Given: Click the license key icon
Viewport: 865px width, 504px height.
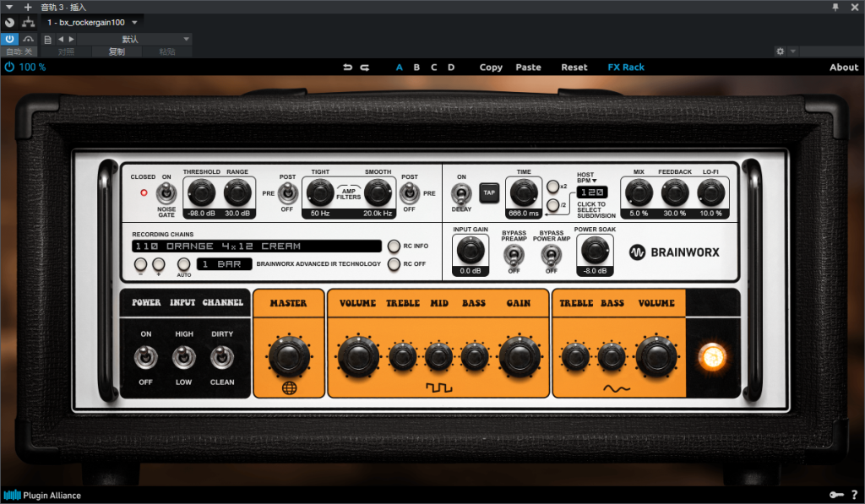Looking at the screenshot, I should tap(836, 495).
